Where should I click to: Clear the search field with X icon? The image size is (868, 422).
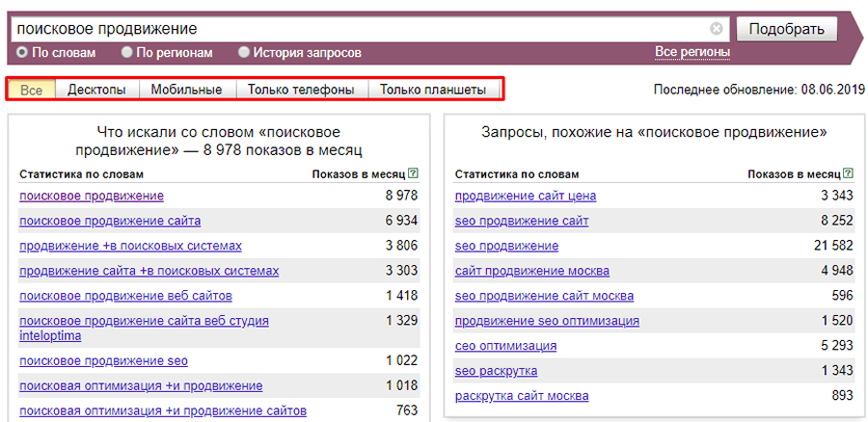(x=716, y=29)
